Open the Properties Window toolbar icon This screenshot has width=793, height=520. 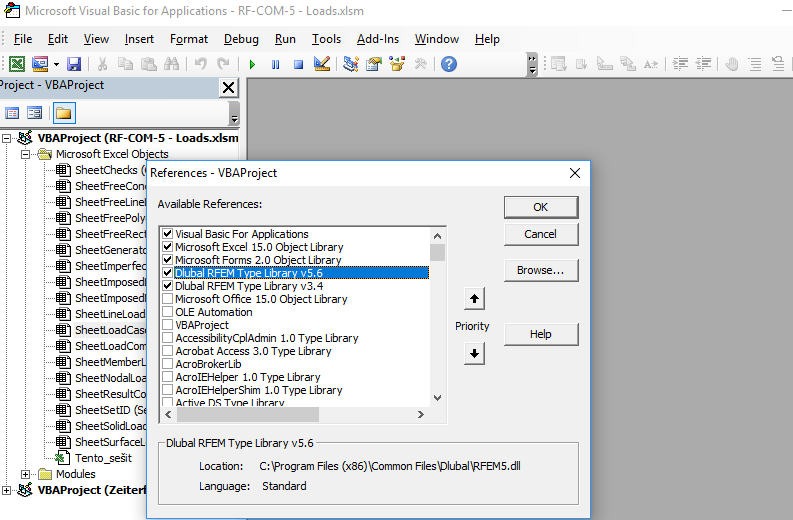[374, 64]
